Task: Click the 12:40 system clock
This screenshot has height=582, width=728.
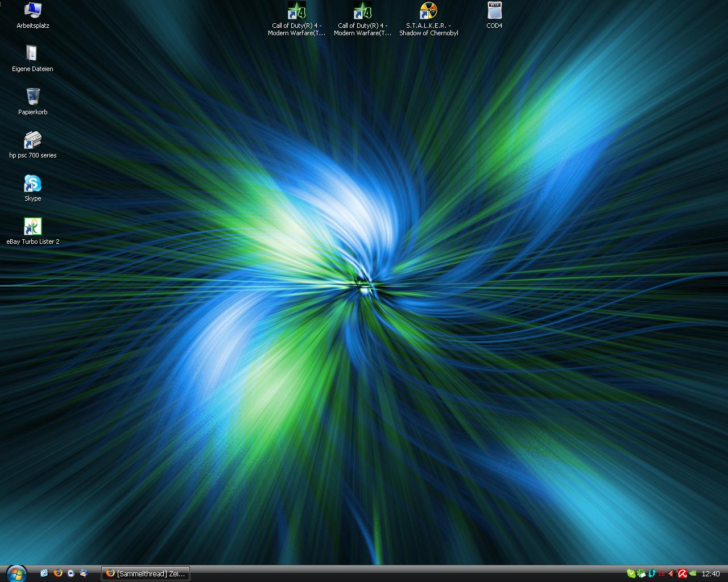Action: tap(711, 573)
